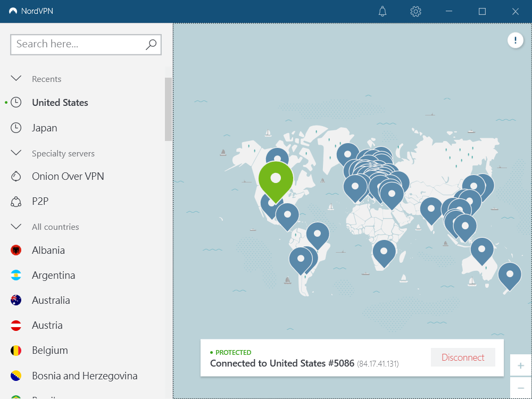This screenshot has height=399, width=532.
Task: Click the 'Recents' section label
Action: [x=46, y=79]
